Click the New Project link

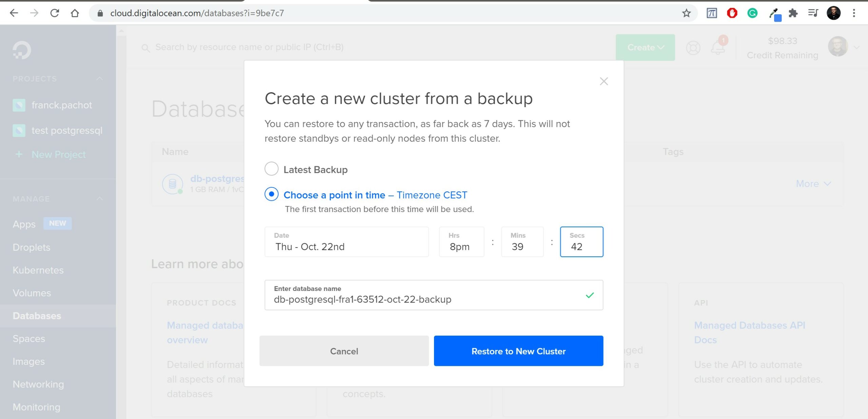pyautogui.click(x=58, y=154)
